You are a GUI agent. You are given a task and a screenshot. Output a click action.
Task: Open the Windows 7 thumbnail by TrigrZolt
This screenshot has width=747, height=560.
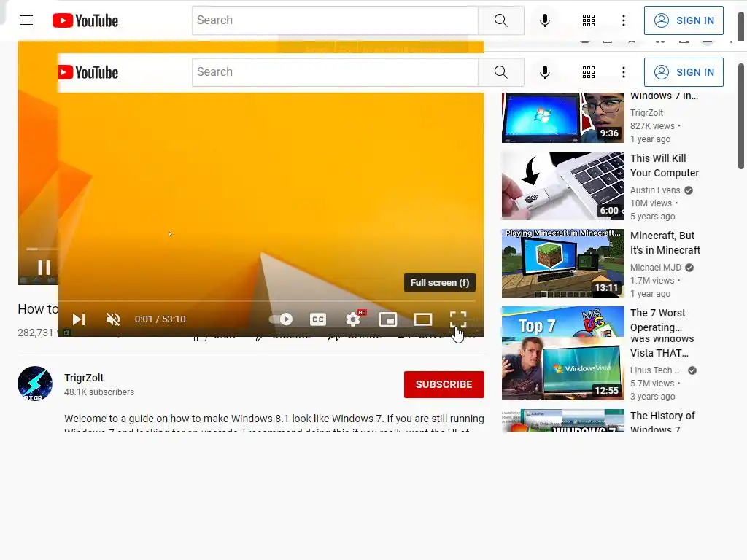point(562,117)
